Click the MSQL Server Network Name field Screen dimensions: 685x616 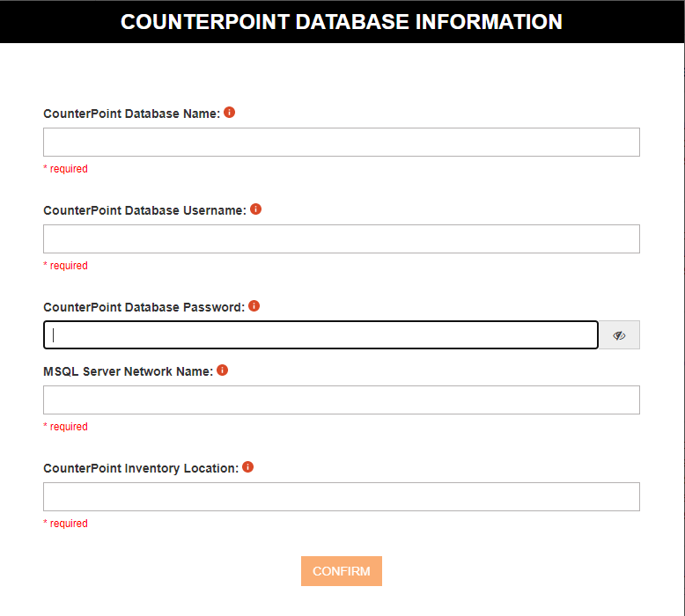click(342, 400)
